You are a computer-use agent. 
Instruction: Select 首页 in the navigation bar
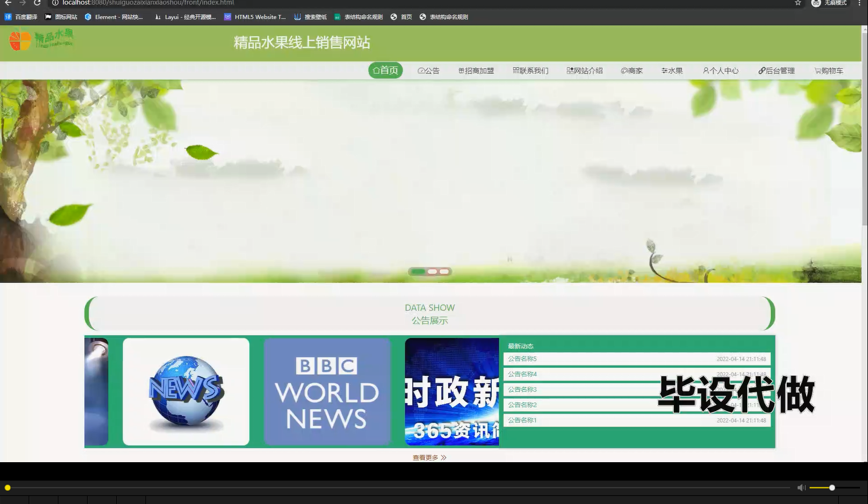click(385, 70)
